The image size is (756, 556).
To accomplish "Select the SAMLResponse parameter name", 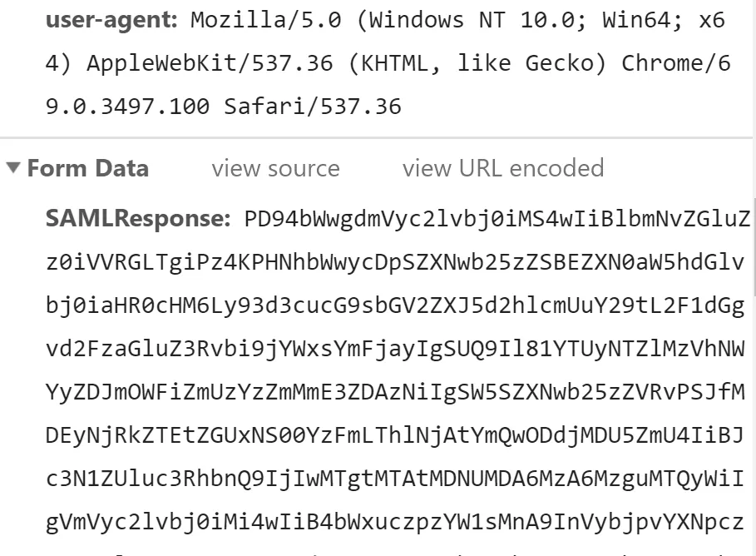I will [138, 219].
